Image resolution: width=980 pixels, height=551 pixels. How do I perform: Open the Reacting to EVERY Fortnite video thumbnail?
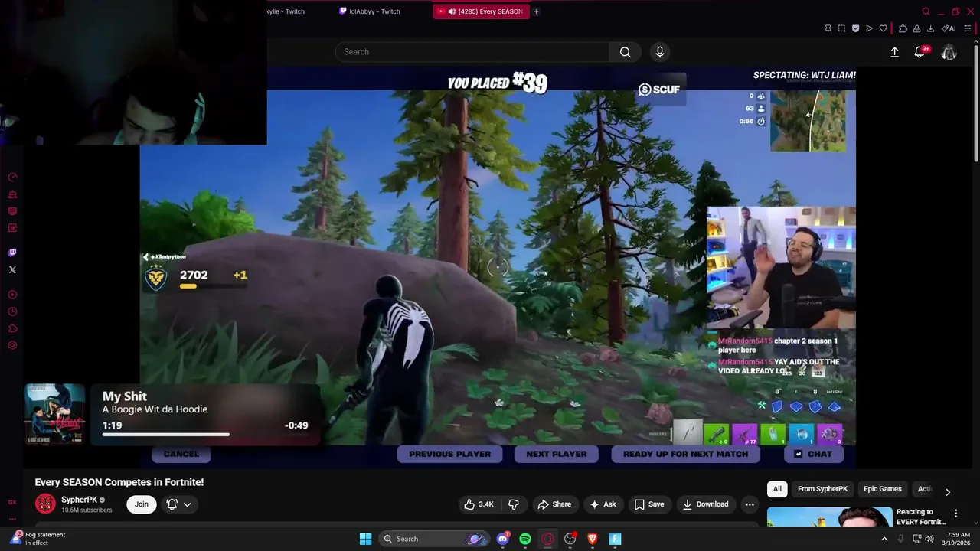[829, 517]
